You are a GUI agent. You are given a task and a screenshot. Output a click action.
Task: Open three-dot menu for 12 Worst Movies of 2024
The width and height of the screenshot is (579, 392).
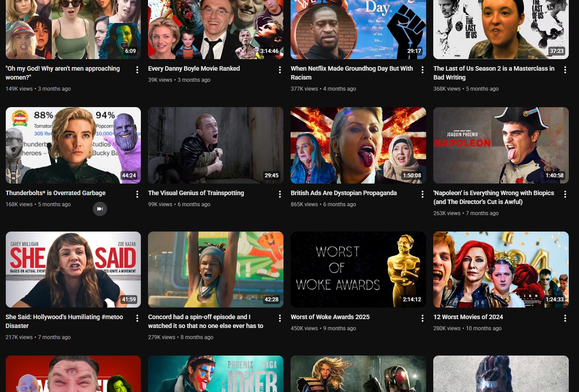(x=565, y=318)
